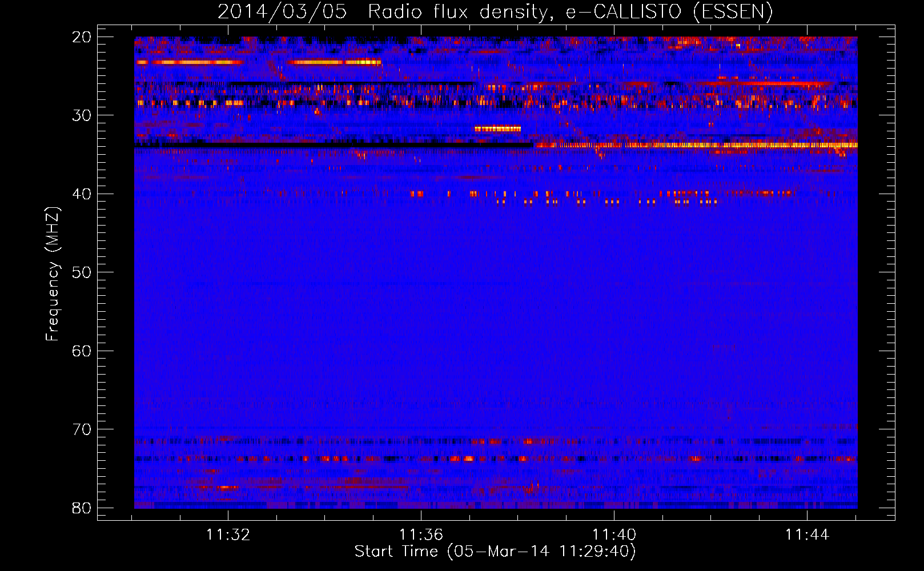Click the 11:44 time tick label
The height and width of the screenshot is (571, 924).
807,535
